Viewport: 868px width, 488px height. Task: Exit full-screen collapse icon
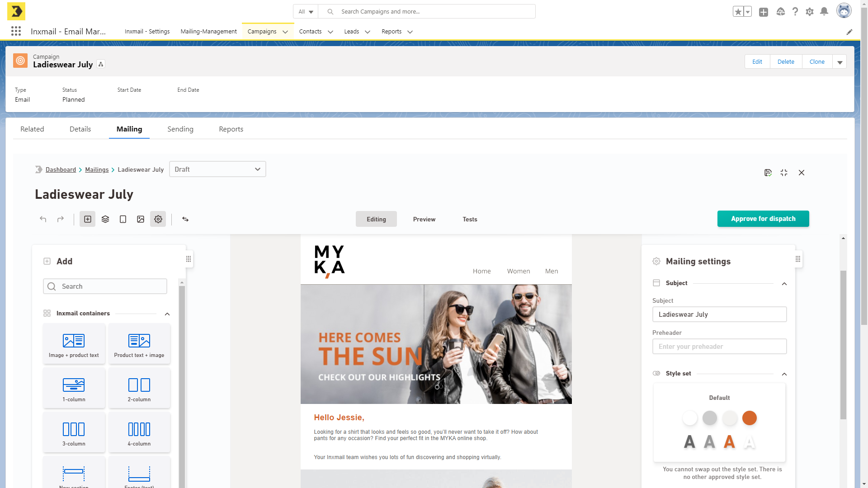coord(784,173)
